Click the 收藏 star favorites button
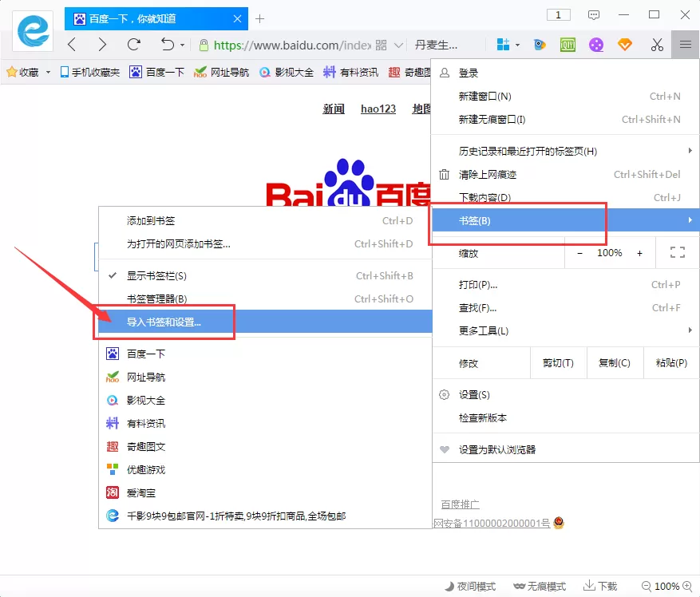This screenshot has height=597, width=700. coord(23,72)
